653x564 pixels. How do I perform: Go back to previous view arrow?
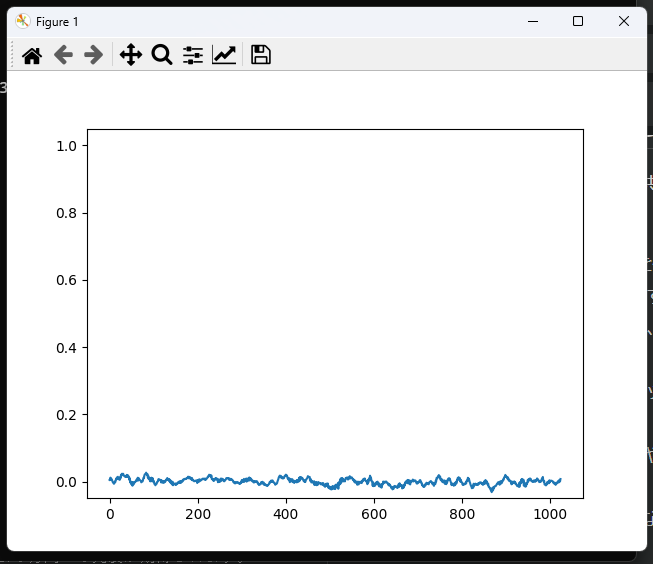click(63, 55)
